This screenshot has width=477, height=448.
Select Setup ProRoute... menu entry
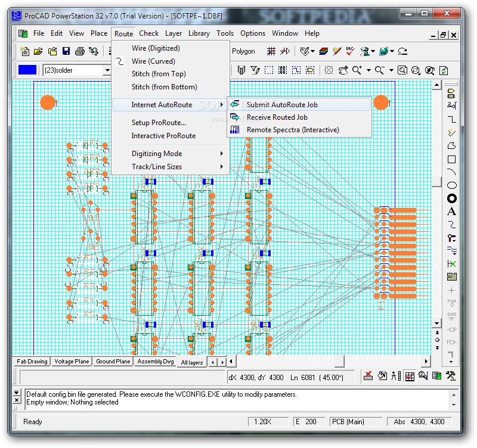171,123
